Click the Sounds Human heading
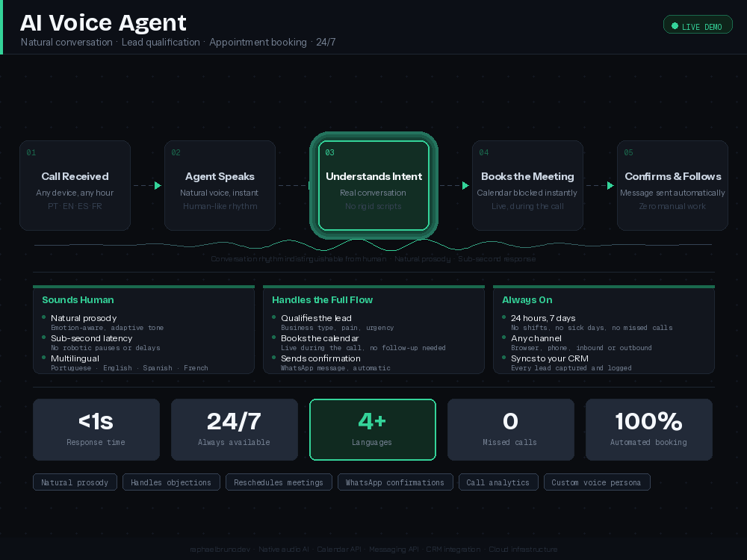The width and height of the screenshot is (747, 560). click(78, 299)
